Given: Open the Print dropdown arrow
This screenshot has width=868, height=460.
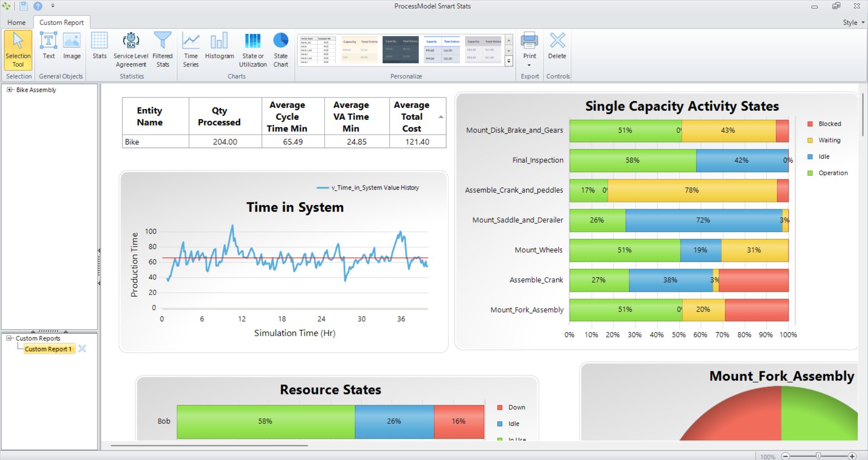Looking at the screenshot, I should [x=529, y=65].
